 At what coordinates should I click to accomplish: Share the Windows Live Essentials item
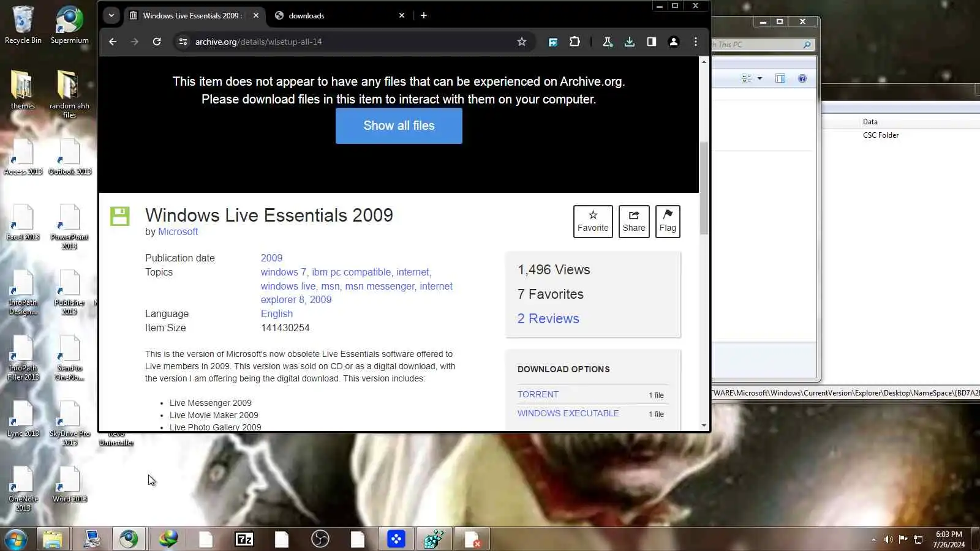click(634, 221)
